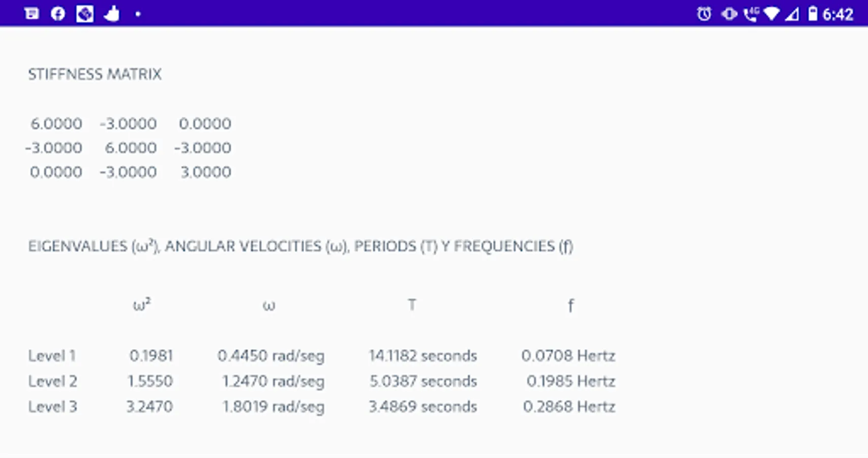Select the Level 3 row label
This screenshot has width=868, height=458.
[52, 407]
